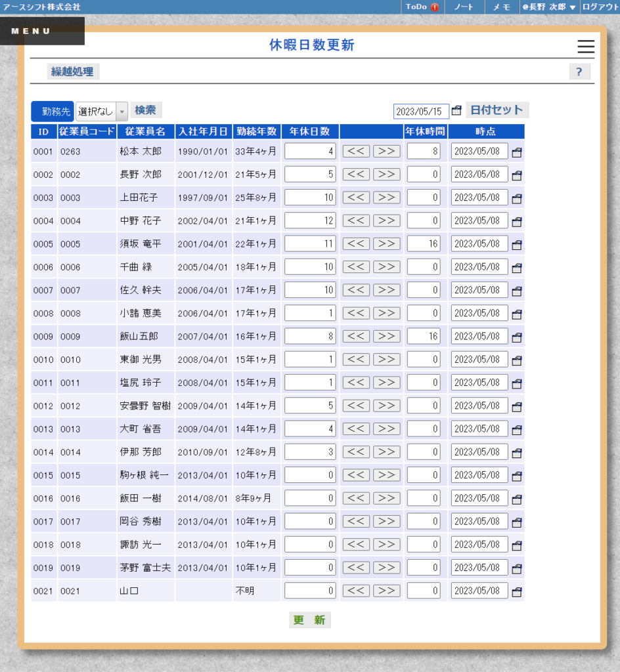Expand the @長野 次郎 user dropdown
Image resolution: width=620 pixels, height=672 pixels.
click(x=550, y=7)
